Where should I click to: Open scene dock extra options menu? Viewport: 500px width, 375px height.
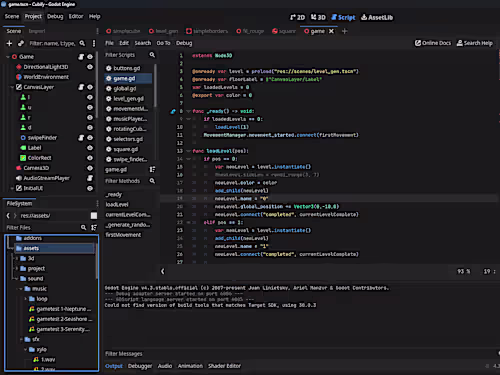click(x=94, y=43)
